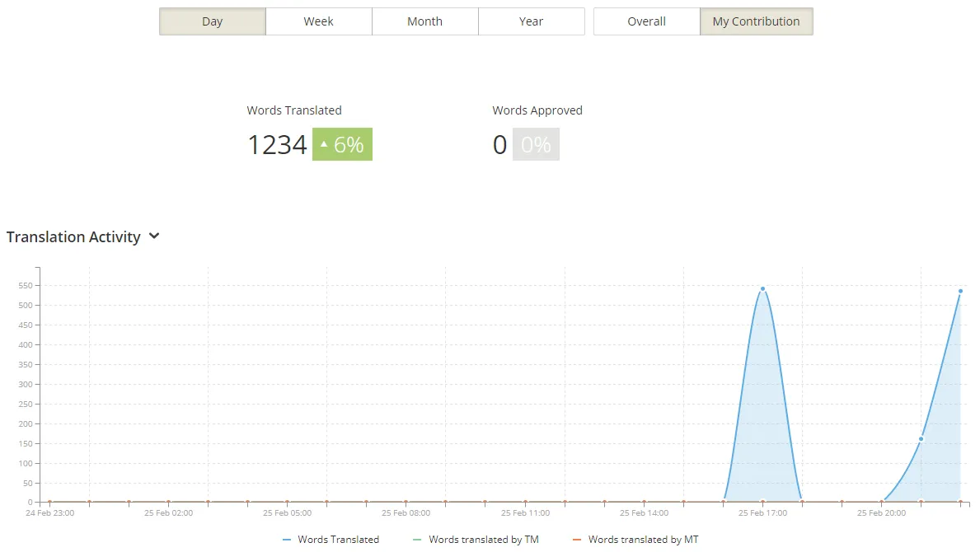This screenshot has width=980, height=552.
Task: Switch to the Year period tab
Action: tap(532, 21)
